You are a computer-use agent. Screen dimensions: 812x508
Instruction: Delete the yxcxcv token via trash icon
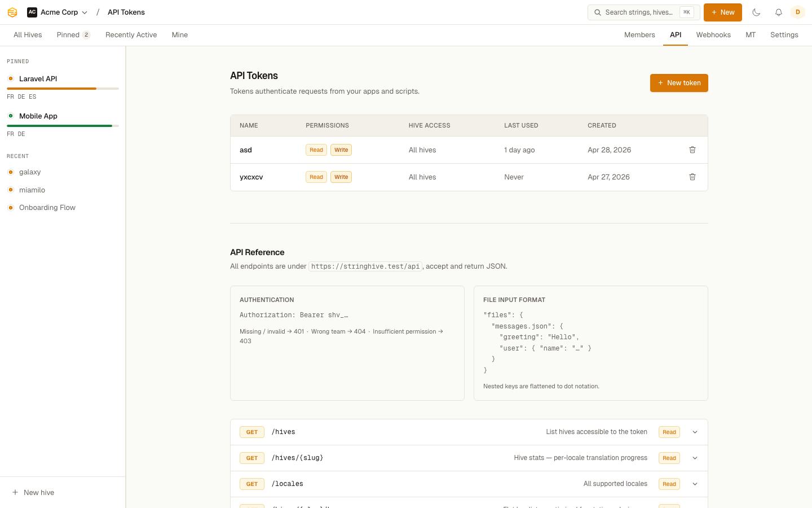[x=692, y=177]
